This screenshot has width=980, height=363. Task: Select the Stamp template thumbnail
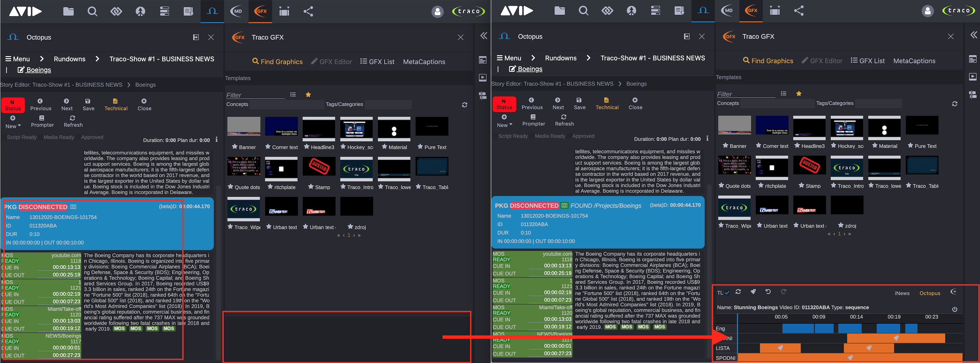click(319, 167)
